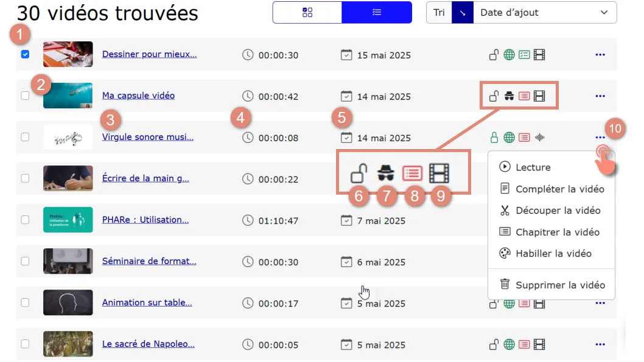The image size is (644, 362).
Task: Open the Date d'ajout sort dropdown
Action: (545, 13)
